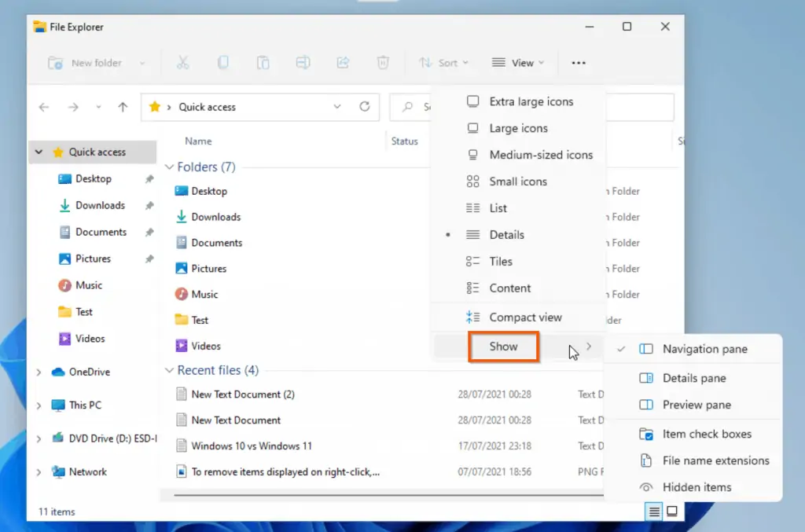Click the pin icon next to sidebar Downloads

(x=149, y=206)
